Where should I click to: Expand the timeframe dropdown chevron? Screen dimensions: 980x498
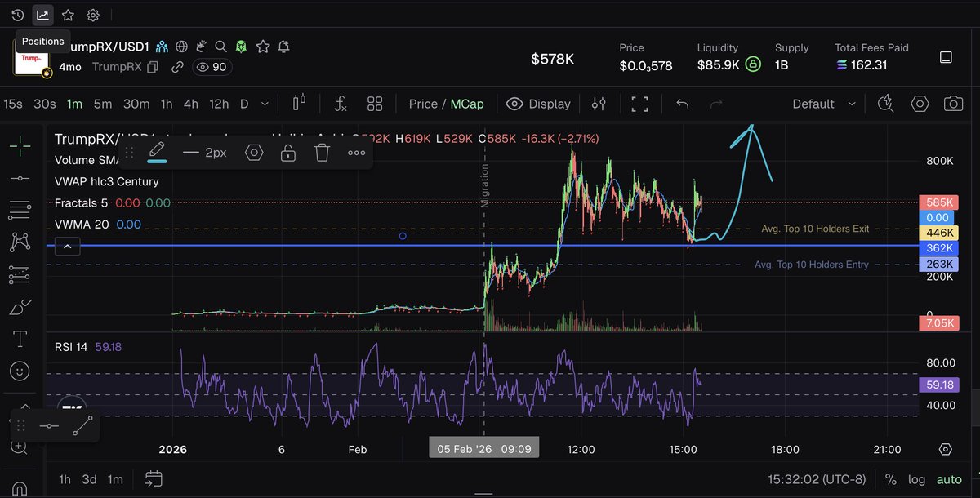pyautogui.click(x=265, y=104)
